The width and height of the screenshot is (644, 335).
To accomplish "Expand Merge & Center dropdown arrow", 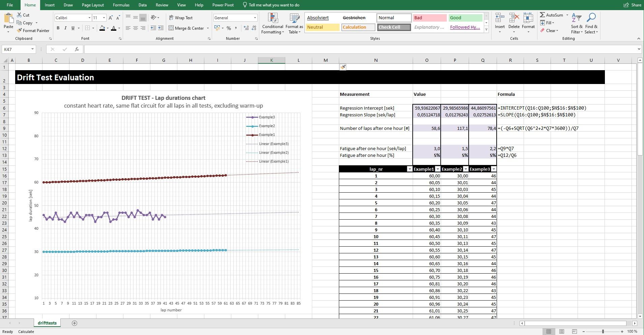I will click(x=208, y=28).
